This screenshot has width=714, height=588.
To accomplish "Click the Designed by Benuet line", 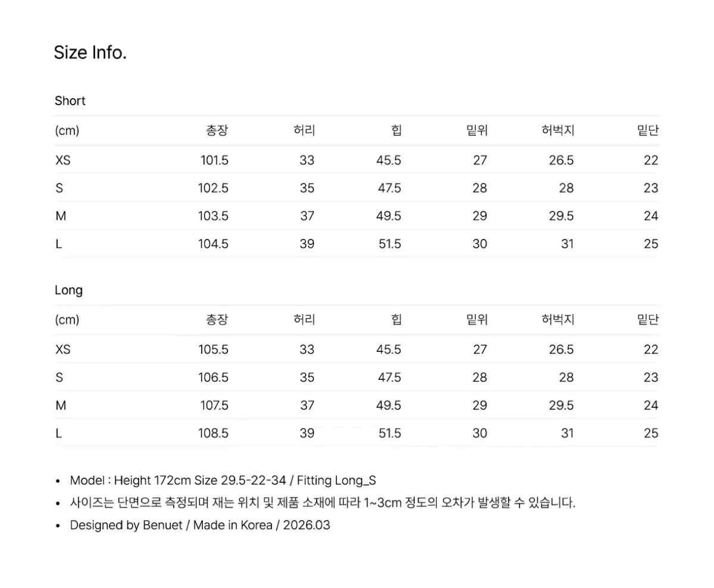I will point(200,526).
